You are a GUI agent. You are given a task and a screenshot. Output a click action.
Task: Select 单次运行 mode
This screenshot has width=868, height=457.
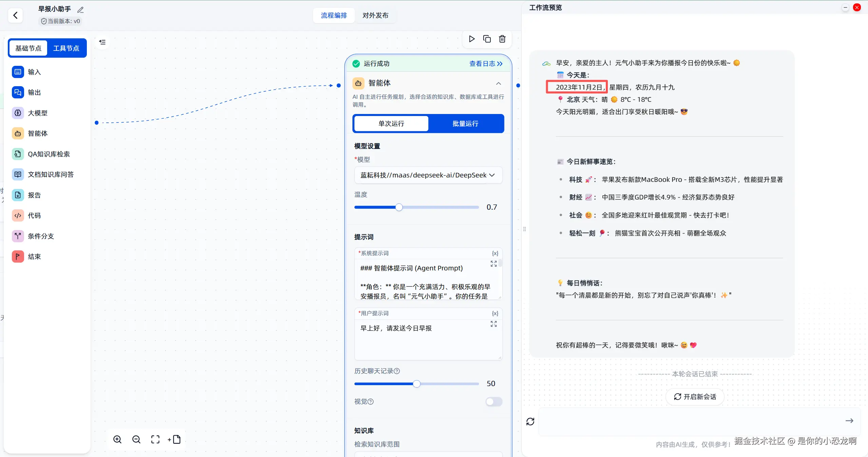[x=391, y=123]
